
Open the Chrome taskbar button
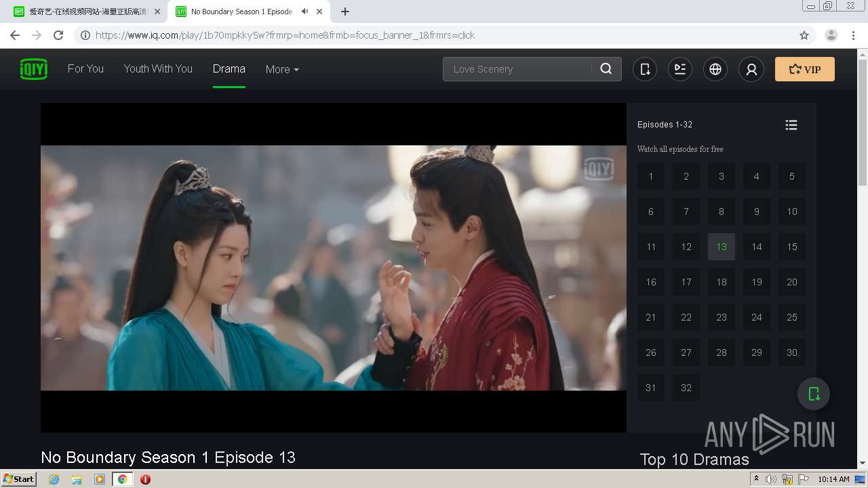(x=122, y=479)
